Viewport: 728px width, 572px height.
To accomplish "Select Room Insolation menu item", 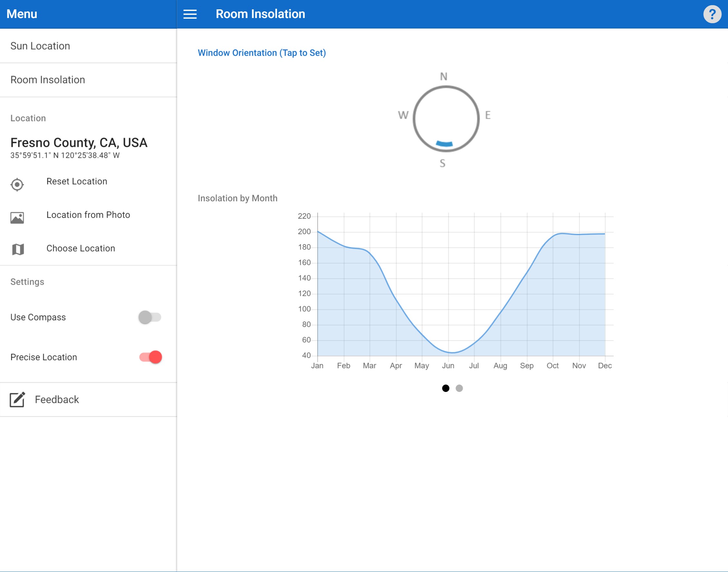I will (x=48, y=80).
